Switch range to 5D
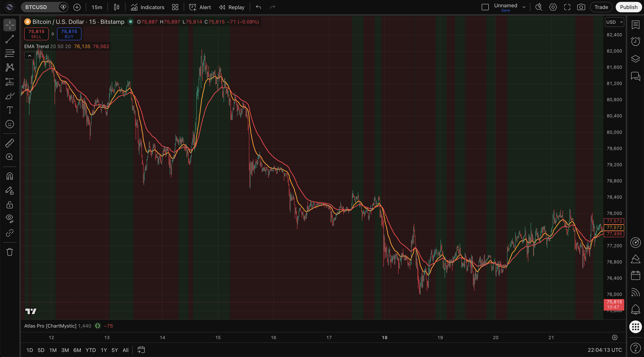This screenshot has height=357, width=644. click(x=41, y=350)
